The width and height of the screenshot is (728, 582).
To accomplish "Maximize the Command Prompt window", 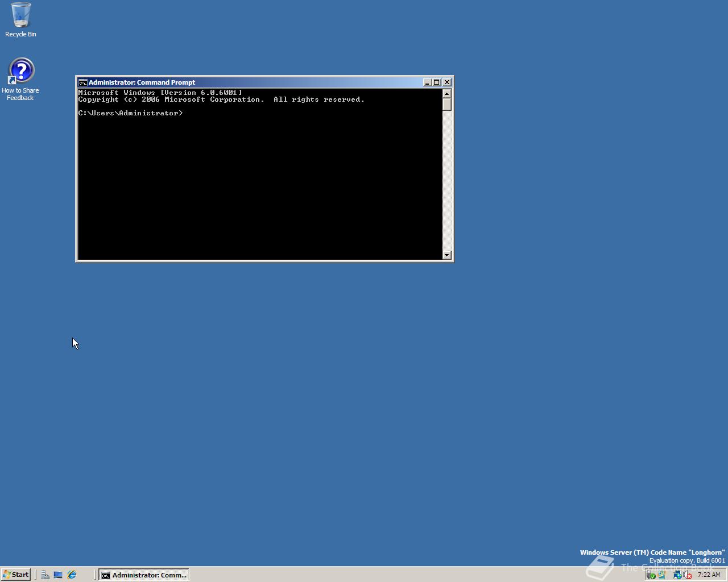I will coord(436,82).
